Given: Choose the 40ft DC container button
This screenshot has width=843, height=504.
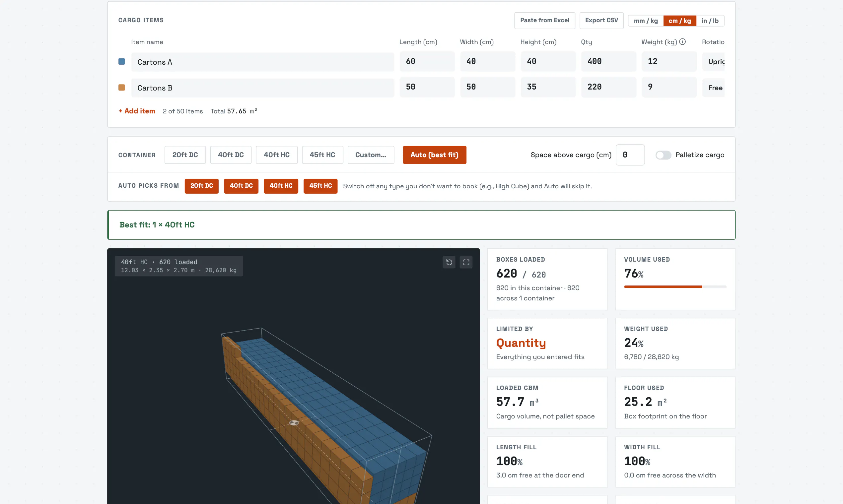Looking at the screenshot, I should click(x=231, y=155).
